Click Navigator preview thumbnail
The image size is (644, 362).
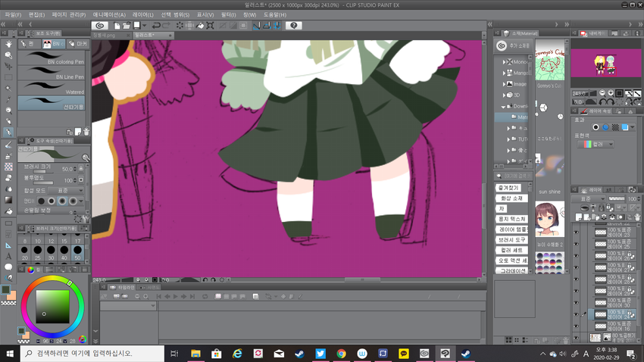click(x=606, y=64)
